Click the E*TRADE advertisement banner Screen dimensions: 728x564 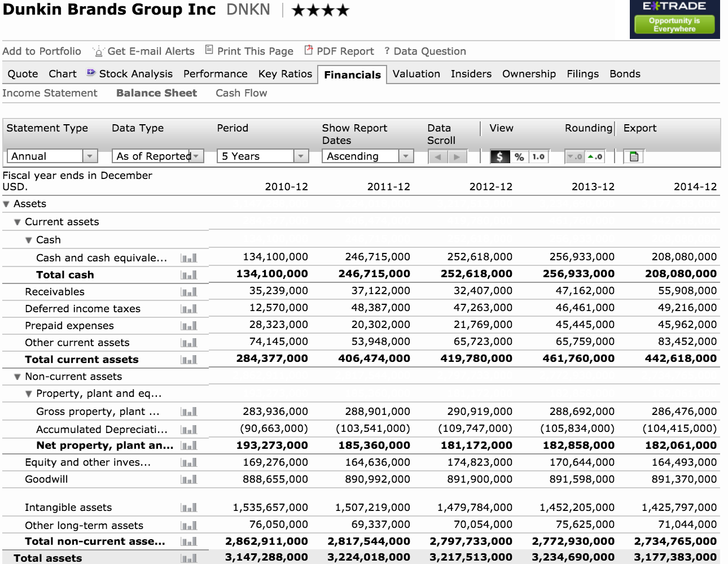(x=675, y=19)
